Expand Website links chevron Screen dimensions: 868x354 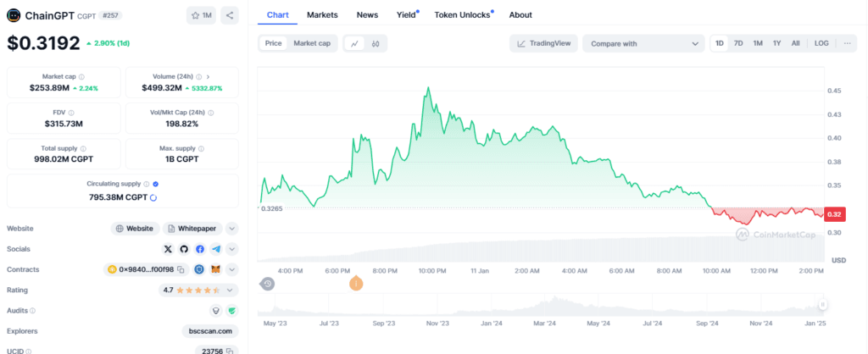232,229
